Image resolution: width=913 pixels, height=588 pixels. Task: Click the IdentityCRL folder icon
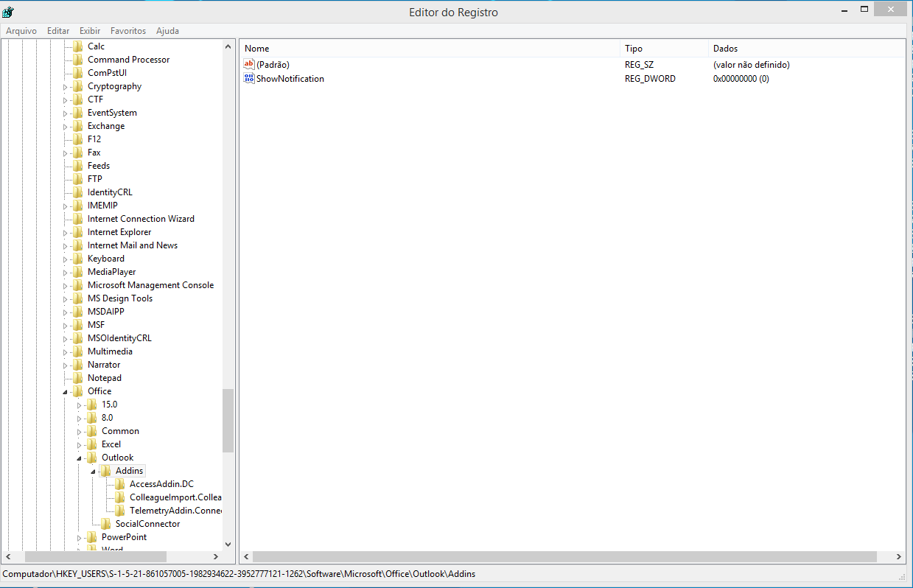pyautogui.click(x=77, y=192)
